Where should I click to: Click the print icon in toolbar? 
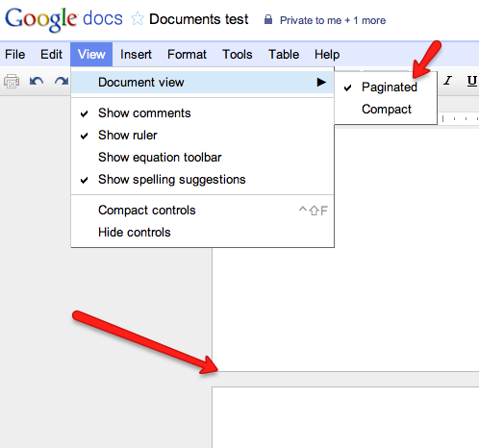coord(12,81)
